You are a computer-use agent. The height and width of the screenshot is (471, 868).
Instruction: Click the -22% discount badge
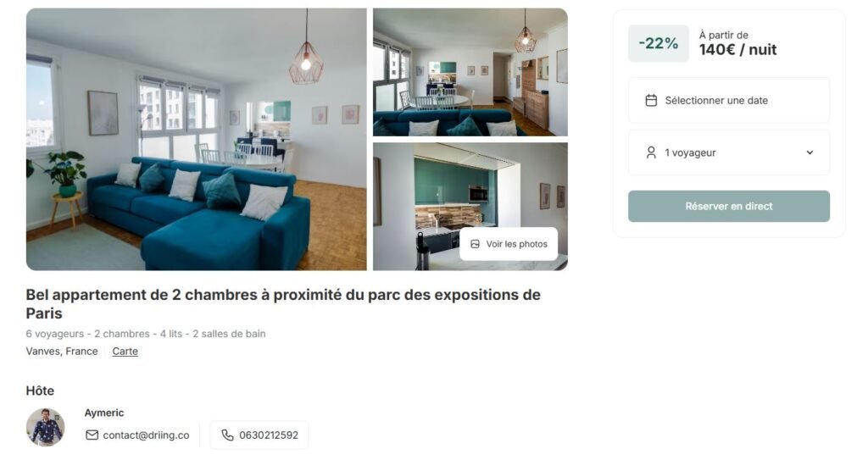[x=659, y=43]
